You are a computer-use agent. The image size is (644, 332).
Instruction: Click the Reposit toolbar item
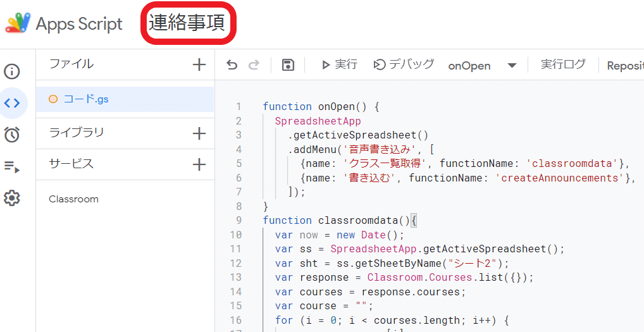[625, 66]
